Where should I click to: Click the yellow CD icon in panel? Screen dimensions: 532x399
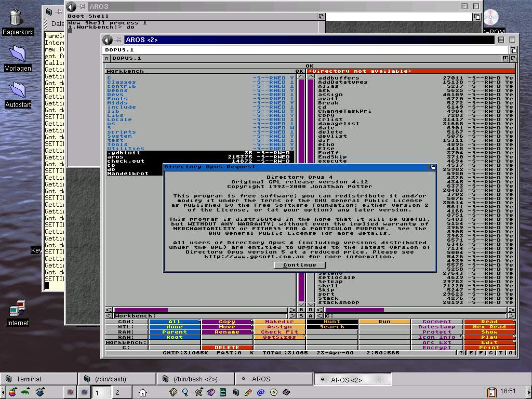[273, 393]
